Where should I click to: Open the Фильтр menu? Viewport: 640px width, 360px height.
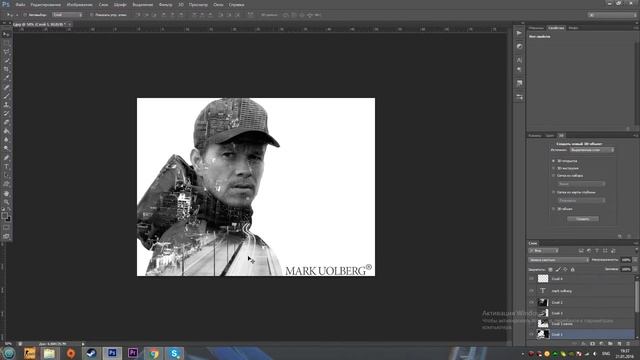coord(165,5)
